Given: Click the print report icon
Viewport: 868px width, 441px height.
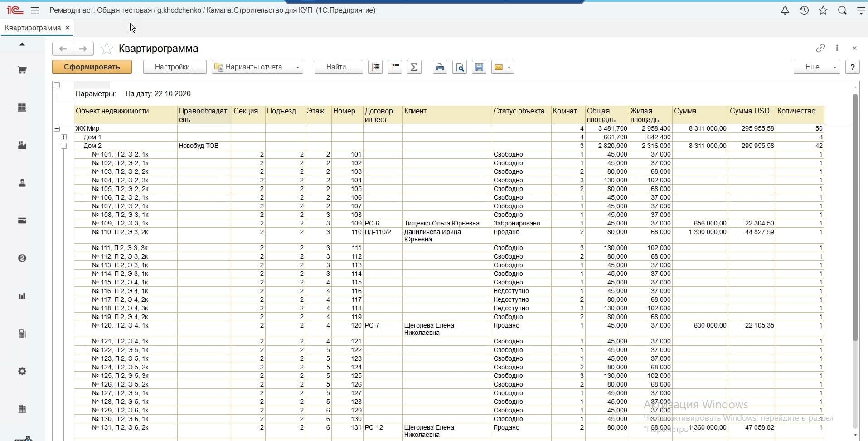Looking at the screenshot, I should pyautogui.click(x=440, y=67).
